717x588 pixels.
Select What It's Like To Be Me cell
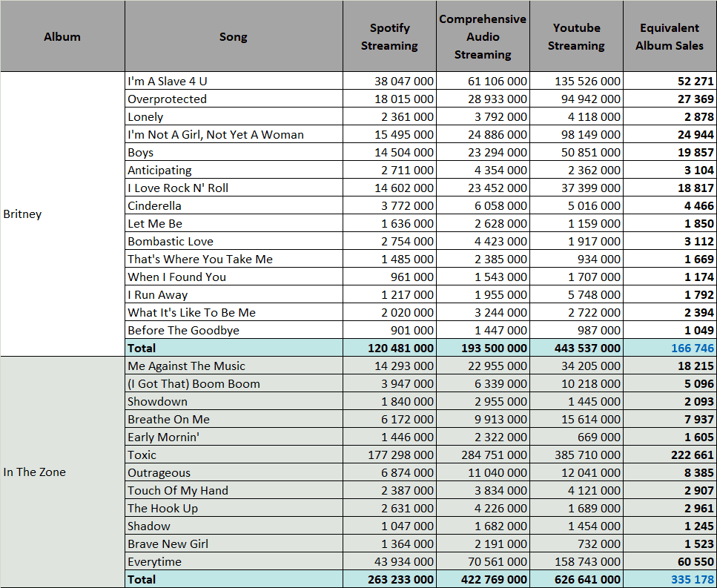(x=234, y=313)
